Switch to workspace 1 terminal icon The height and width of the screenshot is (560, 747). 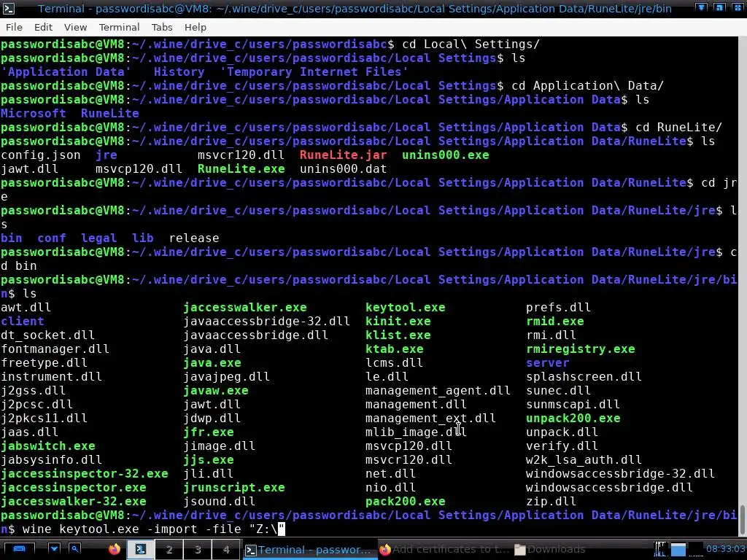coord(141,549)
